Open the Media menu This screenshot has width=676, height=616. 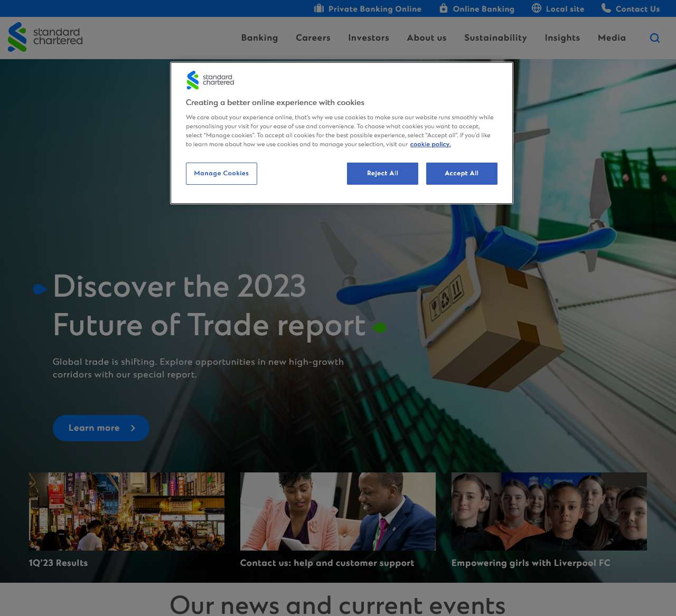pyautogui.click(x=612, y=38)
